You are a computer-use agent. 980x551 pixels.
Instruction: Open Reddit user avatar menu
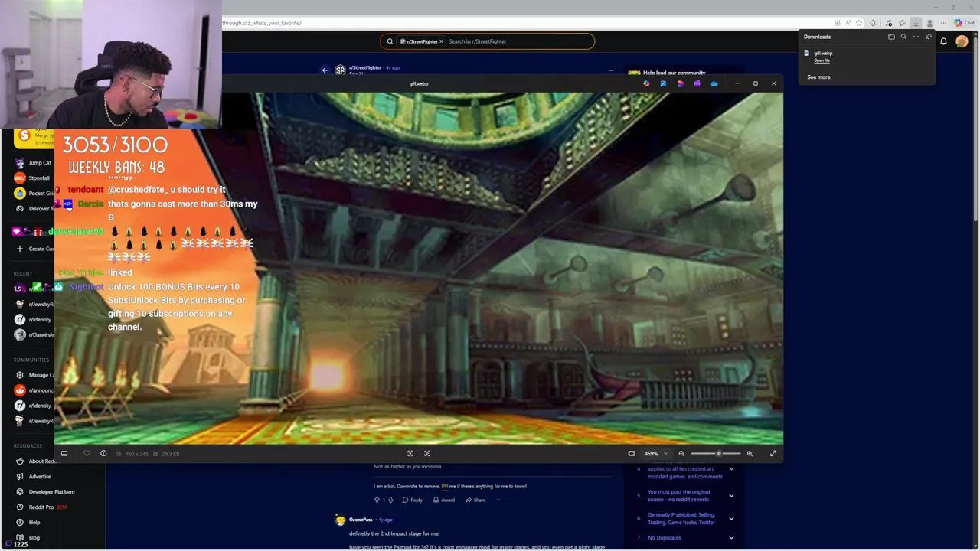click(962, 41)
